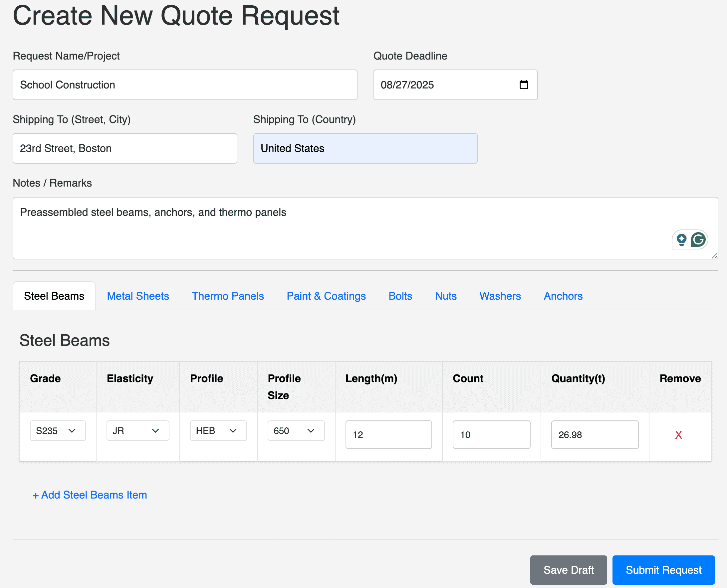Click the Request Name/Project field
Screen dimensions: 727x588
coord(185,85)
